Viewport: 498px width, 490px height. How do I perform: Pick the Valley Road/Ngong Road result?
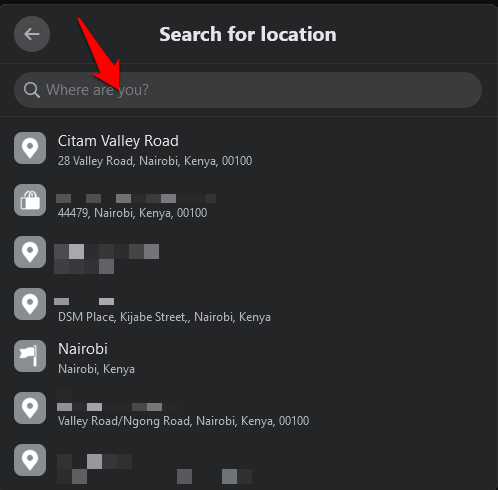coord(249,408)
